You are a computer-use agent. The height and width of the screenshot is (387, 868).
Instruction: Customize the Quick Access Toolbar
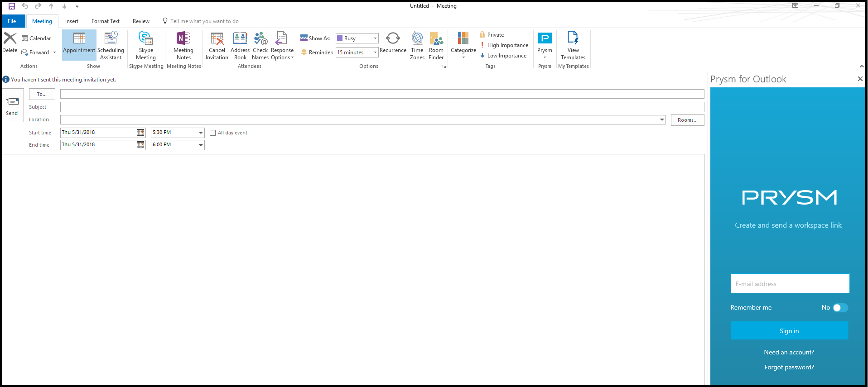click(77, 6)
